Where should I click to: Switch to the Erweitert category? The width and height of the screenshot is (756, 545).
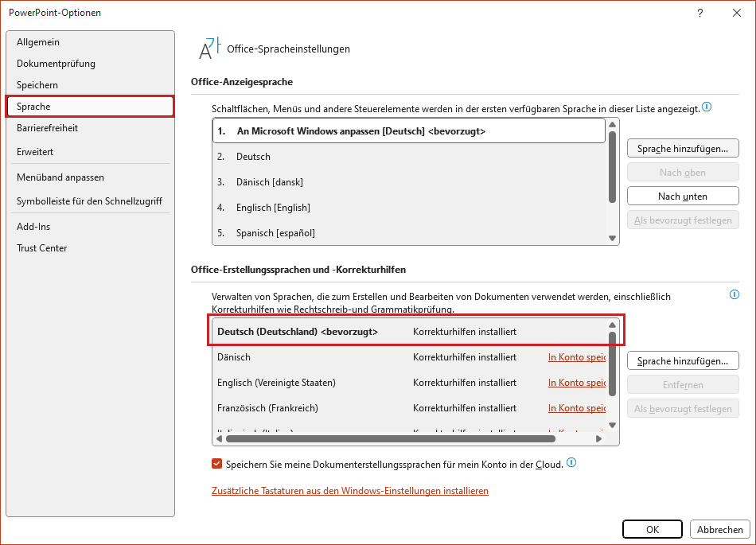[x=90, y=152]
